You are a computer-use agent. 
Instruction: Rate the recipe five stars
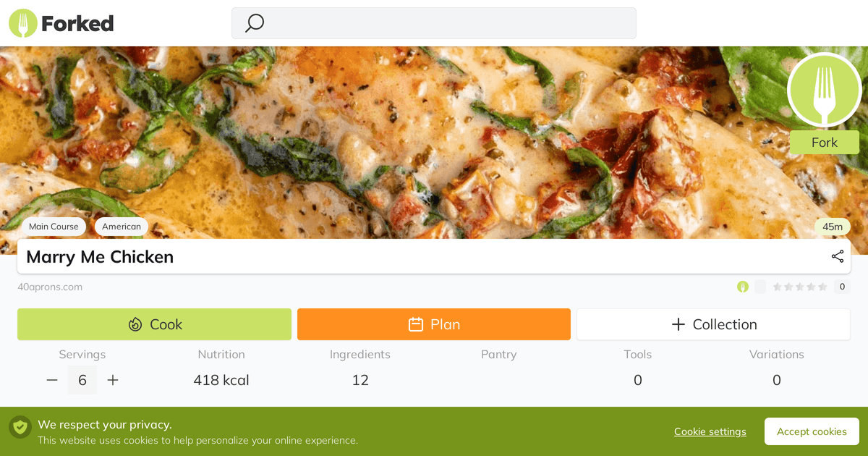click(x=822, y=287)
